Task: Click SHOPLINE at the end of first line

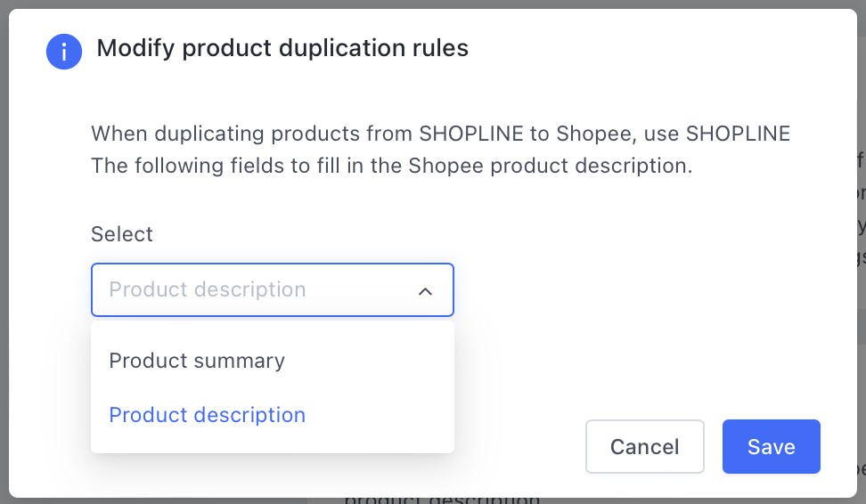Action: click(x=738, y=134)
